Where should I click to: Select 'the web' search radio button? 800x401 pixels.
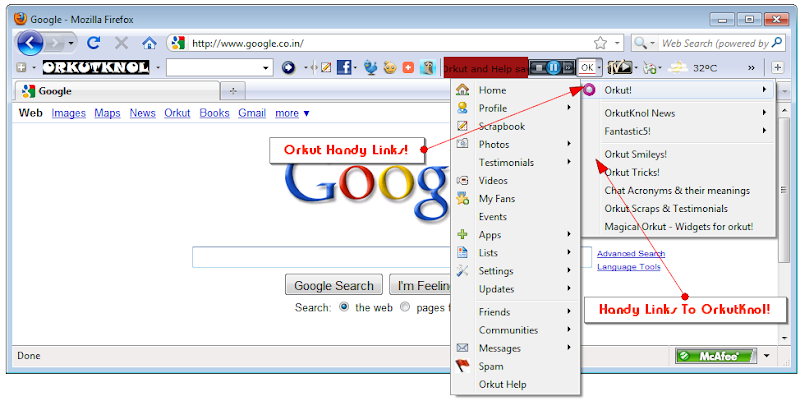tap(344, 307)
